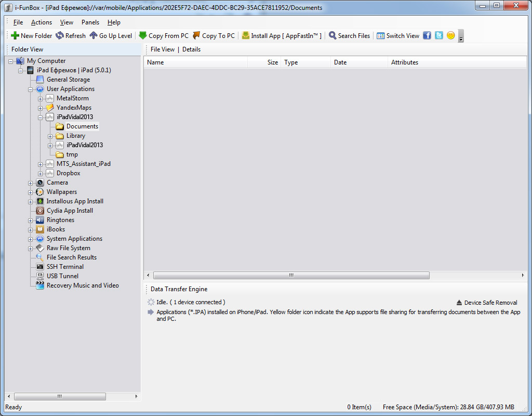Expand the Dropbox app node
The height and width of the screenshot is (416, 532).
40,174
